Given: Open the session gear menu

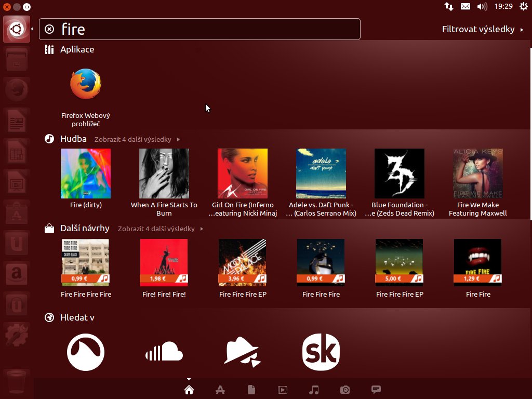Looking at the screenshot, I should pos(524,6).
